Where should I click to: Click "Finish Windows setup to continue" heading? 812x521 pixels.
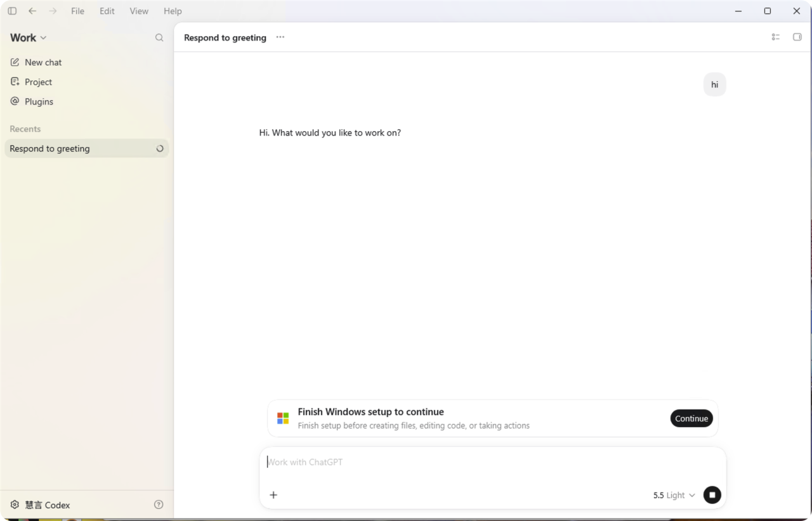[371, 412]
